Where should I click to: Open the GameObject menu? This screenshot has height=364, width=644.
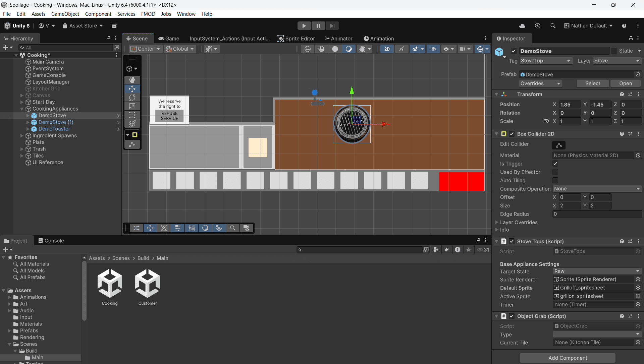tap(65, 14)
